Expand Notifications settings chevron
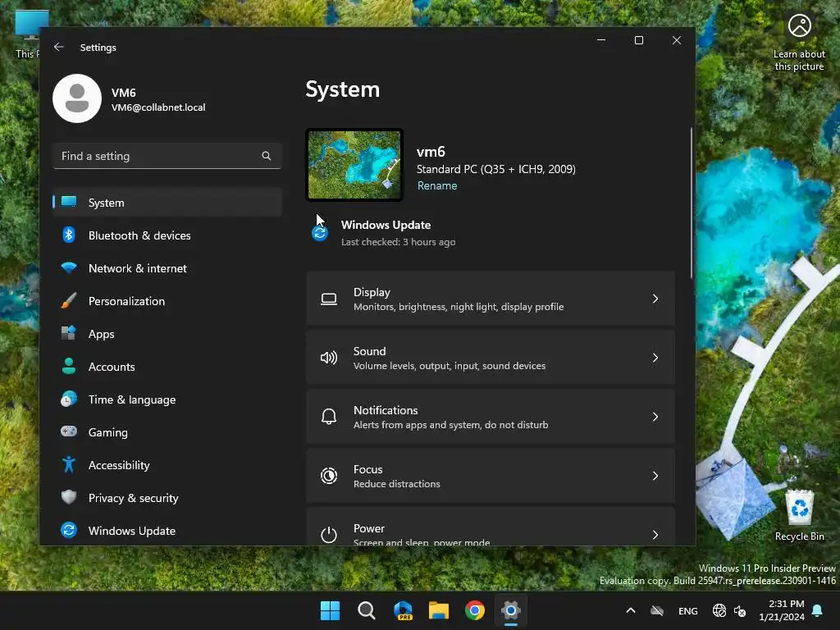This screenshot has height=630, width=840. (x=655, y=417)
